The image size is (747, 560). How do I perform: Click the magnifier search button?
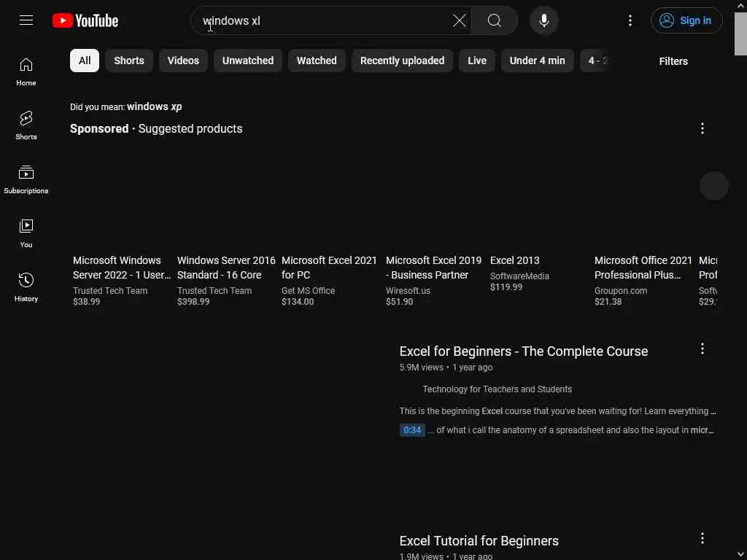click(494, 20)
